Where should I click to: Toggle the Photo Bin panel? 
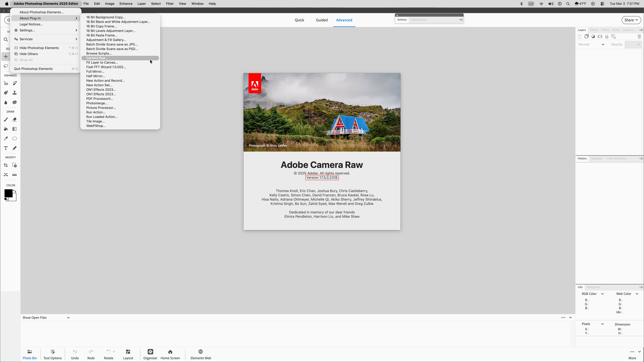coord(30,354)
